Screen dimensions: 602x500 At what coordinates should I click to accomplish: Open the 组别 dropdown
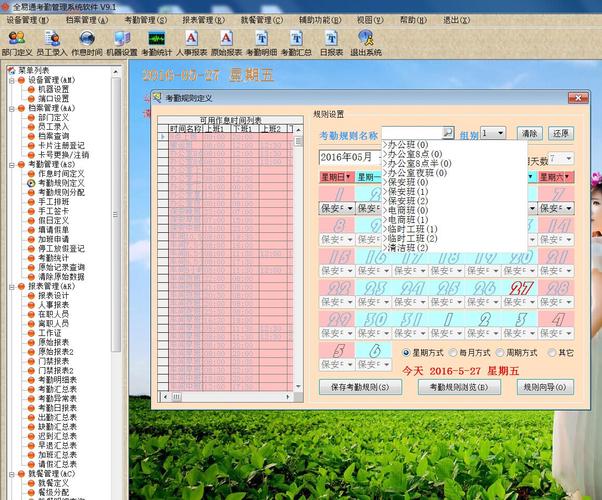(500, 133)
